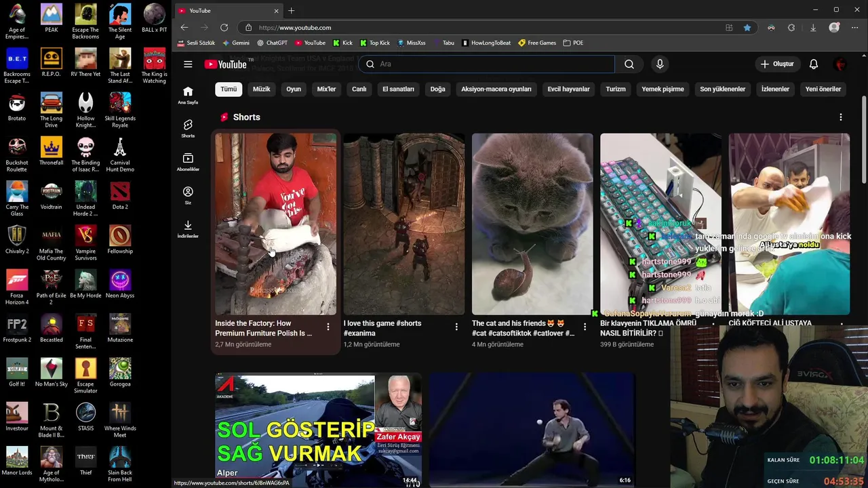Select the Müzik filter chip
The image size is (868, 488).
[x=261, y=89]
